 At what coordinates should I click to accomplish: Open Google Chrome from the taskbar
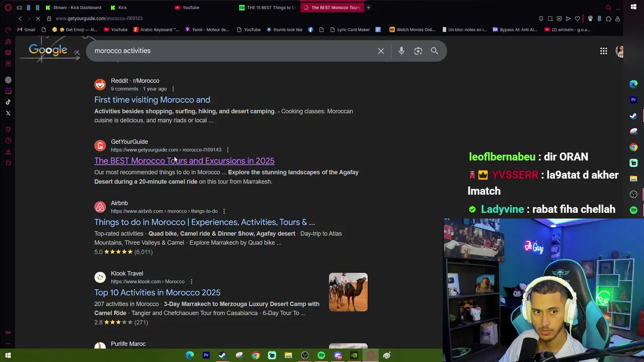tap(256, 355)
